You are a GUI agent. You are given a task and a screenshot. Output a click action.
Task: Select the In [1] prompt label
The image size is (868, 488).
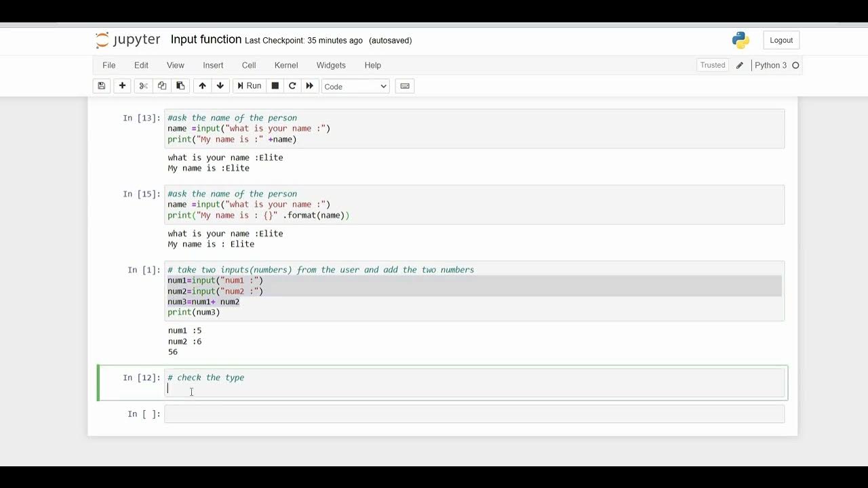144,270
